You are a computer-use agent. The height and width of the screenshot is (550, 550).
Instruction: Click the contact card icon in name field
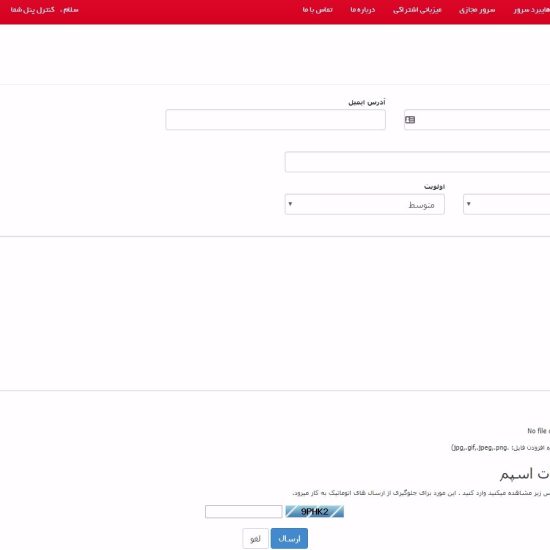click(x=410, y=120)
